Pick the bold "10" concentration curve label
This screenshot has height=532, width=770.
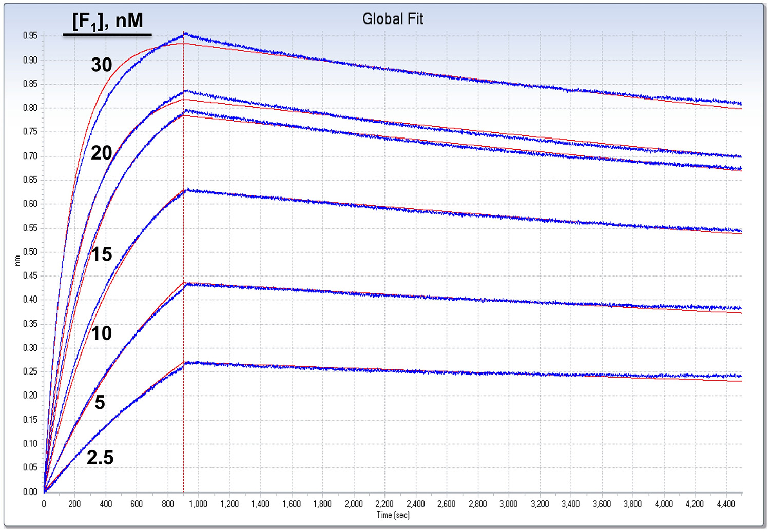[102, 333]
